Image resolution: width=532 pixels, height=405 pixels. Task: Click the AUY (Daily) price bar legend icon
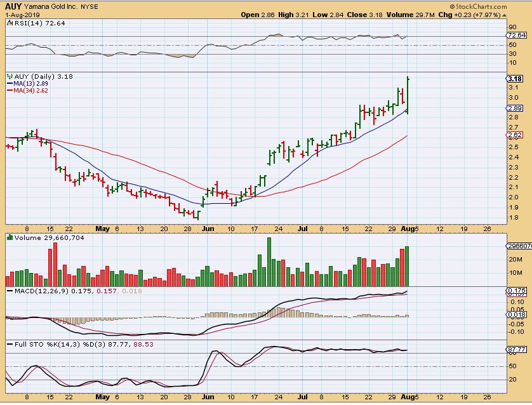[10, 76]
